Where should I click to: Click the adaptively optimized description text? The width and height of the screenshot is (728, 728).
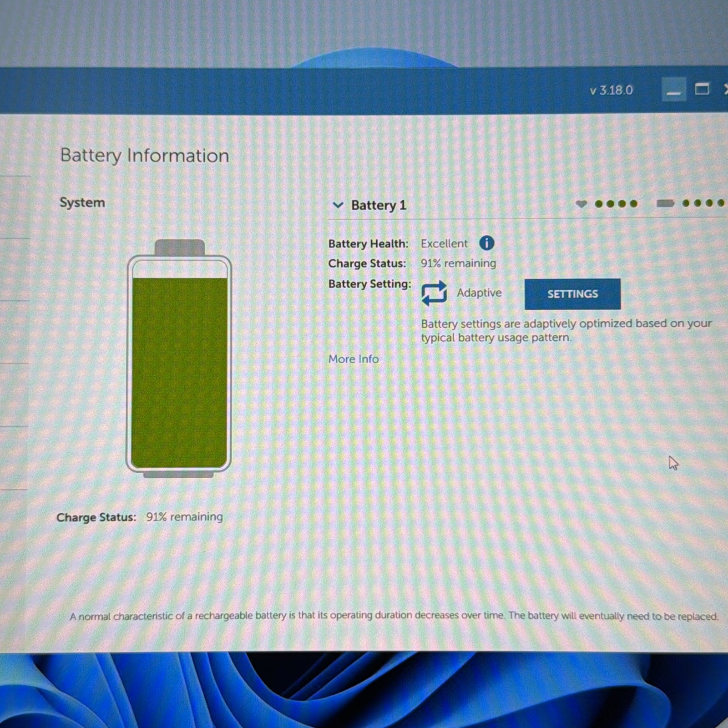pos(566,330)
